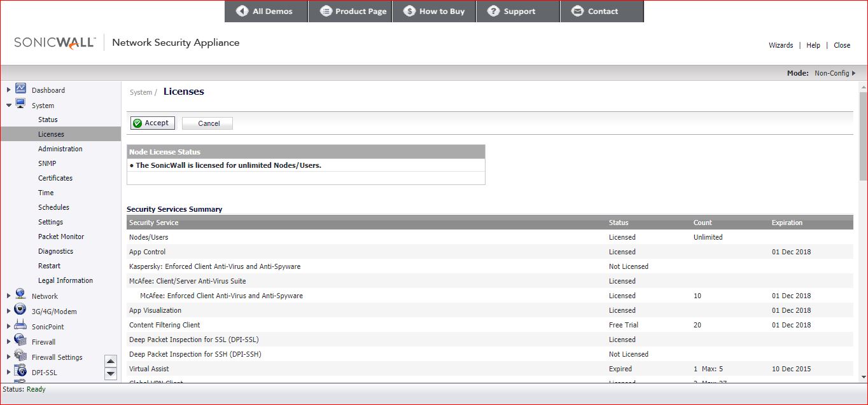Expand the Dashboard tree section
The image size is (868, 405).
pyautogui.click(x=8, y=90)
